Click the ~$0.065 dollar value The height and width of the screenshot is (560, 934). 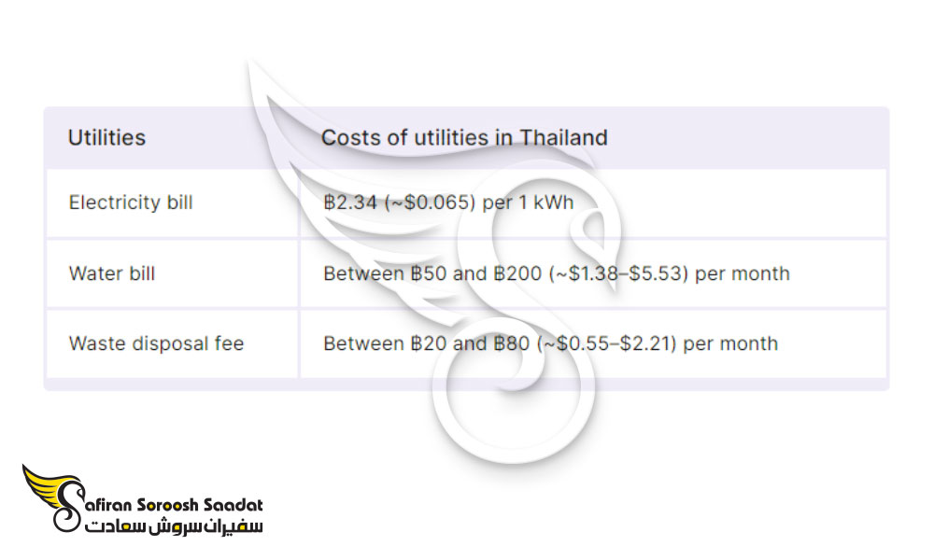coord(430,203)
